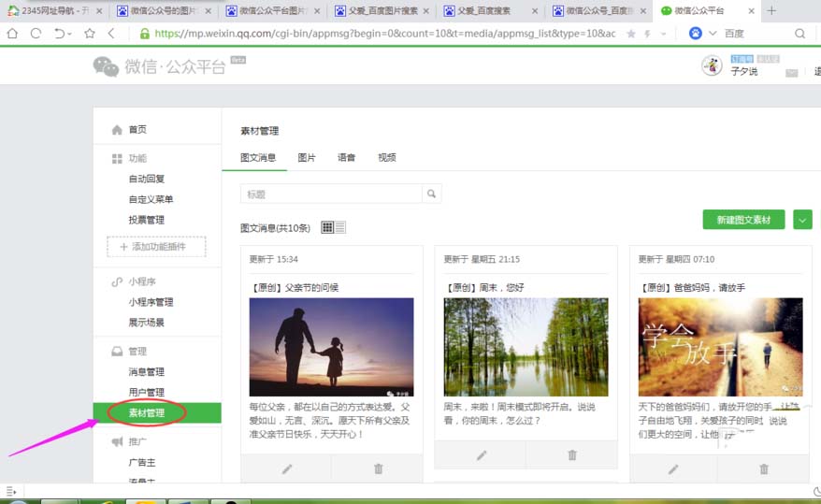Click the lightning speed mode icon in address bar
Screen dimensions: 821x504
(647, 34)
